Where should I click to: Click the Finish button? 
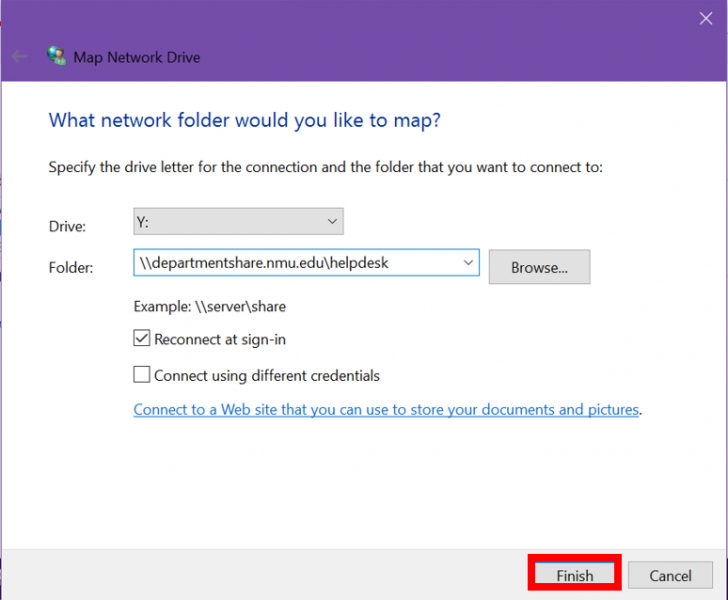point(575,575)
